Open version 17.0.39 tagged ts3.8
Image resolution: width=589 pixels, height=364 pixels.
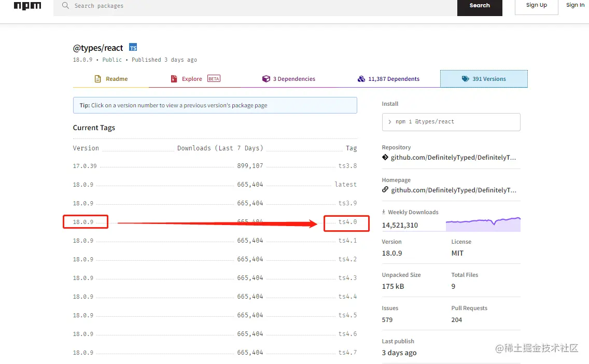(x=85, y=165)
